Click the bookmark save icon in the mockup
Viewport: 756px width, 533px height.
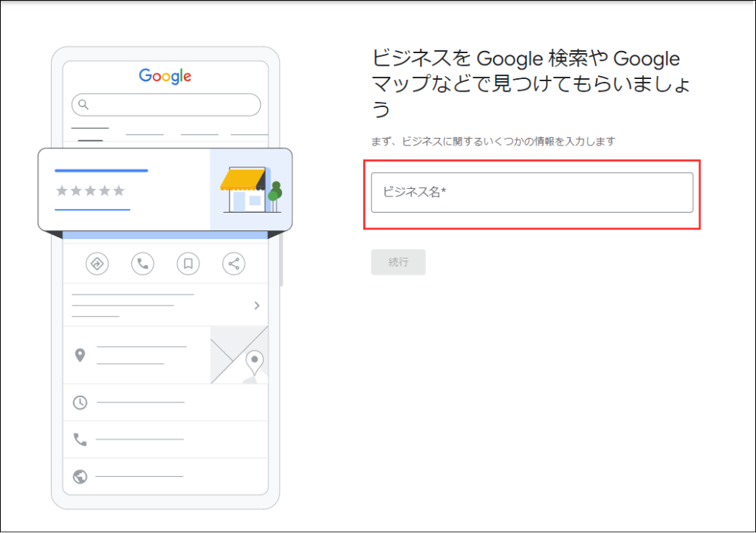[x=188, y=264]
